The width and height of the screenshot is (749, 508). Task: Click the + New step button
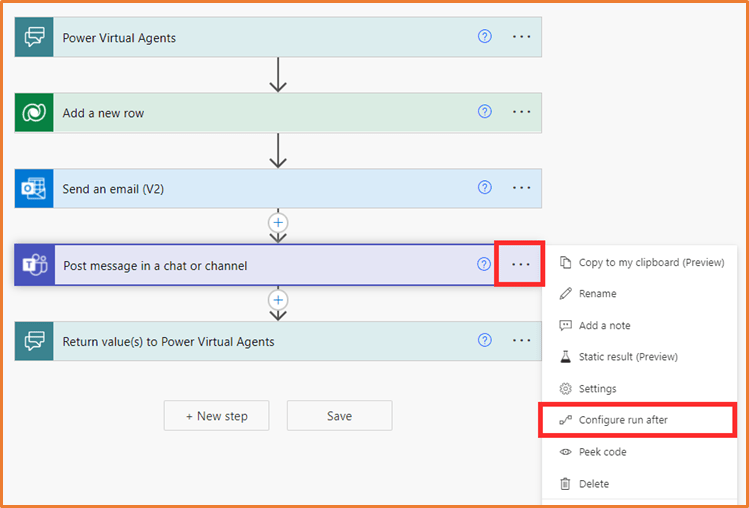tap(216, 416)
